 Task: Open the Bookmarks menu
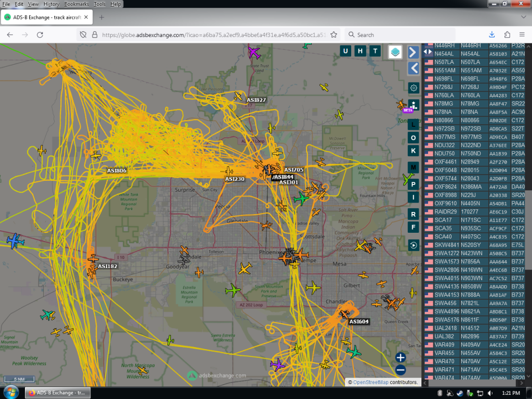pyautogui.click(x=76, y=4)
